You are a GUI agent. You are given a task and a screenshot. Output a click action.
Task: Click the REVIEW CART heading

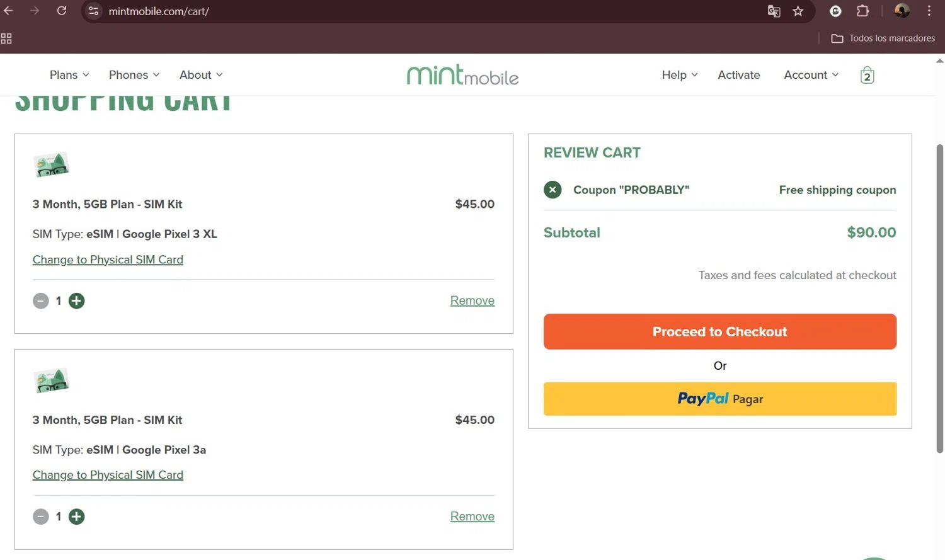point(592,152)
